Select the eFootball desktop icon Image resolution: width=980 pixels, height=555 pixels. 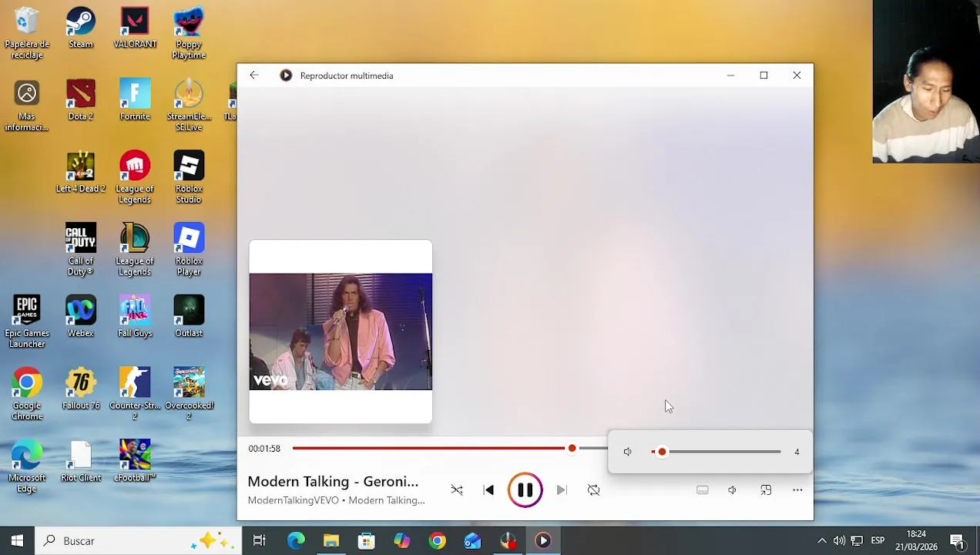pos(135,462)
